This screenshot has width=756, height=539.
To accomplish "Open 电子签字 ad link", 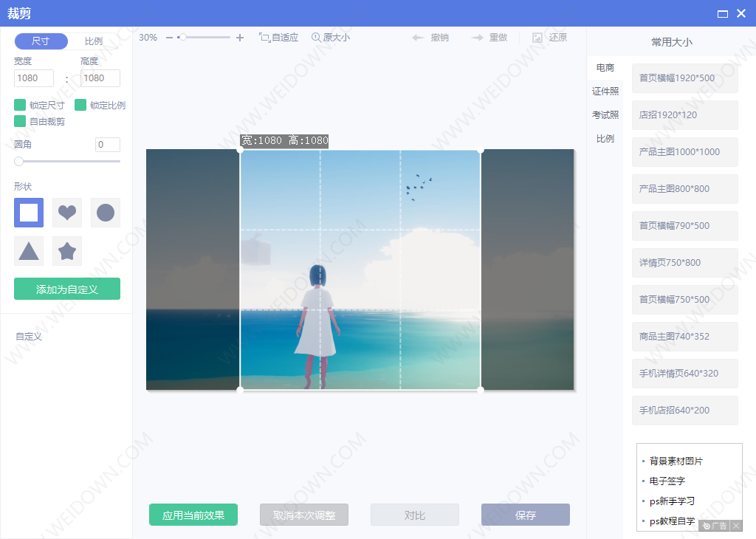I will point(667,481).
